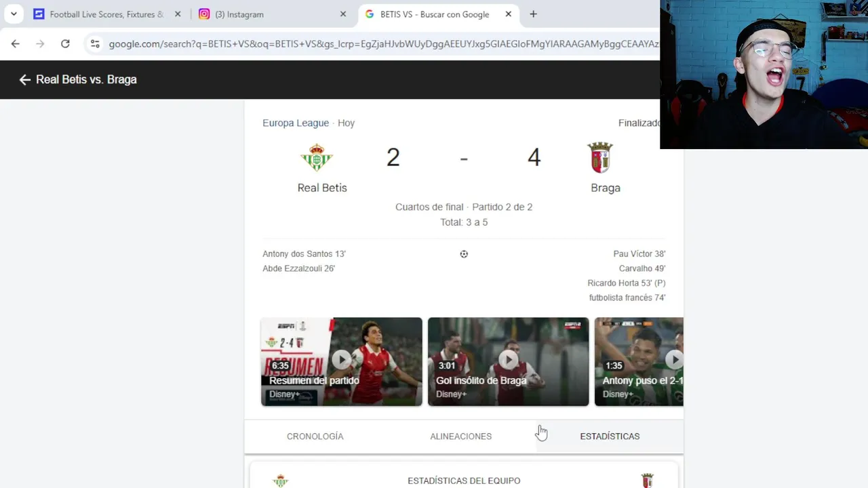
Task: Click the Real Betis crest logo
Action: 317,158
